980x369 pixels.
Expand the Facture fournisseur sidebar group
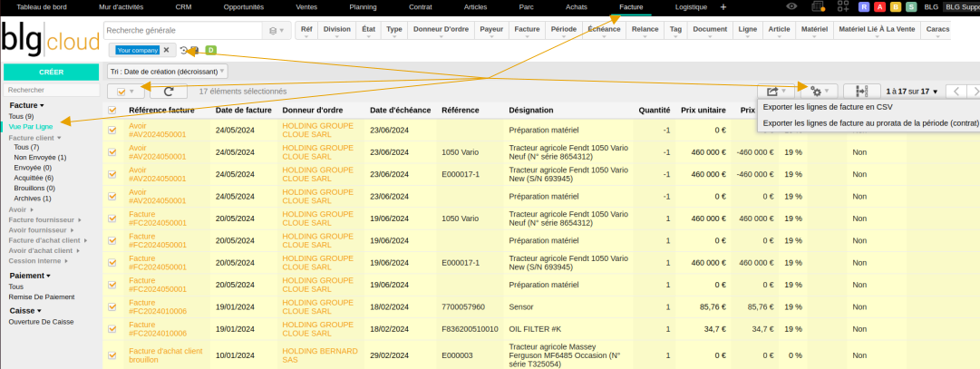point(44,220)
